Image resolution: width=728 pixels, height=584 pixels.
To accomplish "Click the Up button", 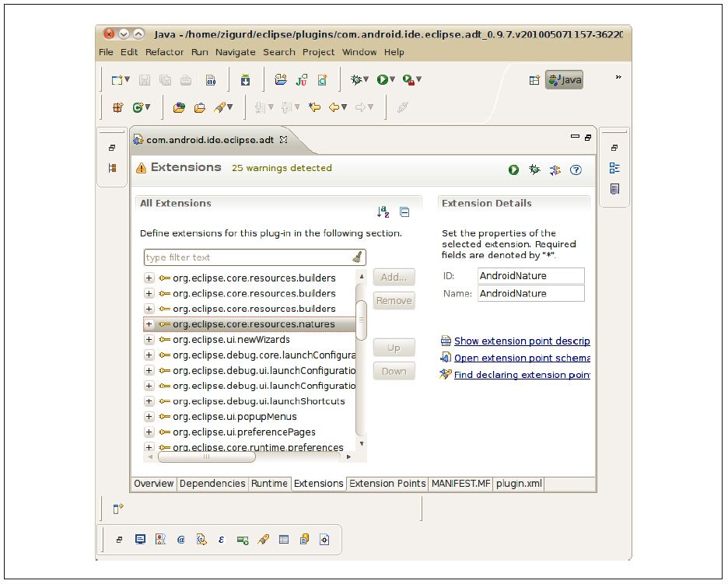I will pyautogui.click(x=394, y=348).
